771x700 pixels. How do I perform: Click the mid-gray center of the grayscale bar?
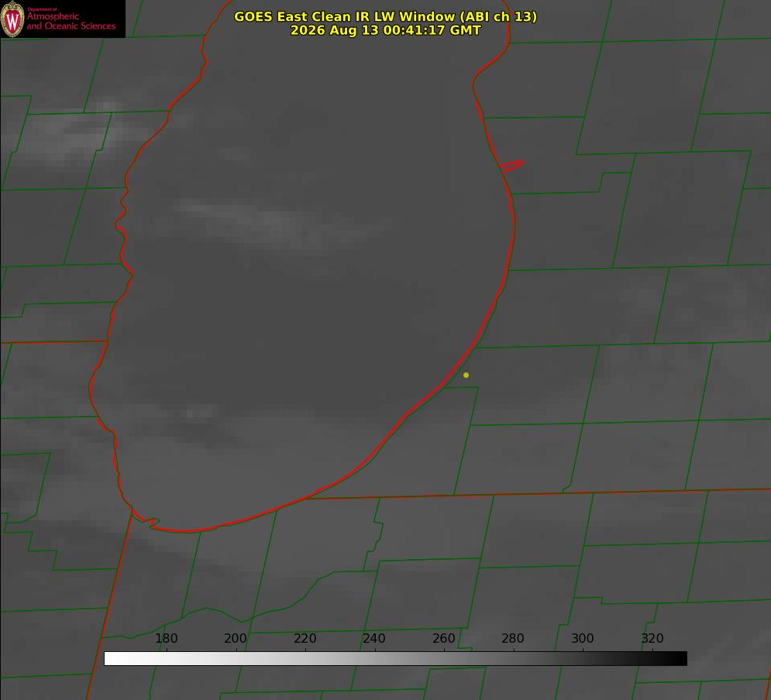tap(395, 659)
